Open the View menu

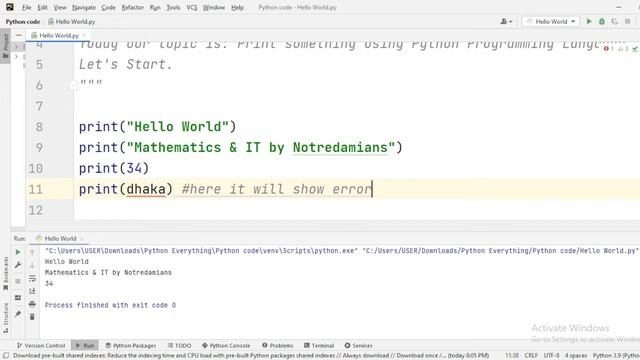pyautogui.click(x=60, y=7)
